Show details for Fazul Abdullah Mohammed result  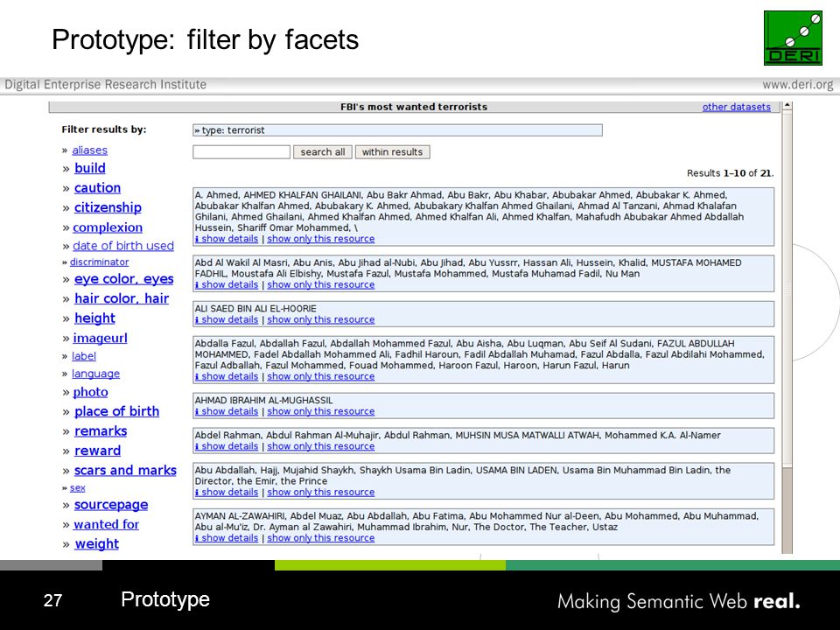click(227, 376)
